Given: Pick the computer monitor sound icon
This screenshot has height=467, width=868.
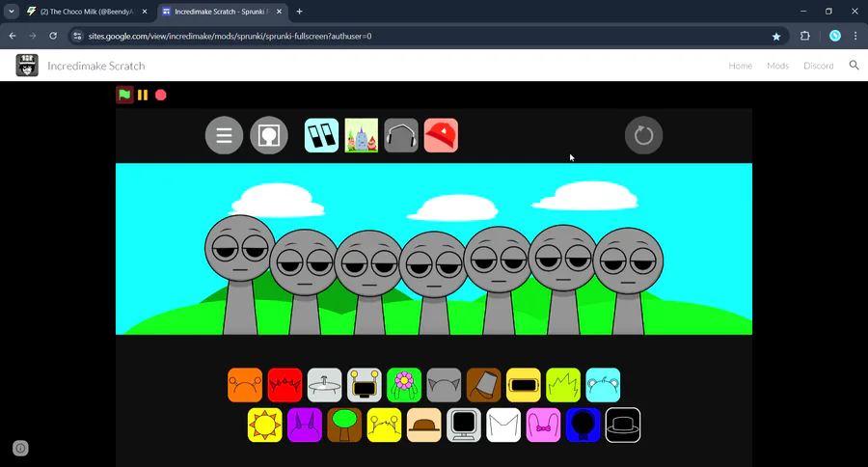Looking at the screenshot, I should (464, 425).
